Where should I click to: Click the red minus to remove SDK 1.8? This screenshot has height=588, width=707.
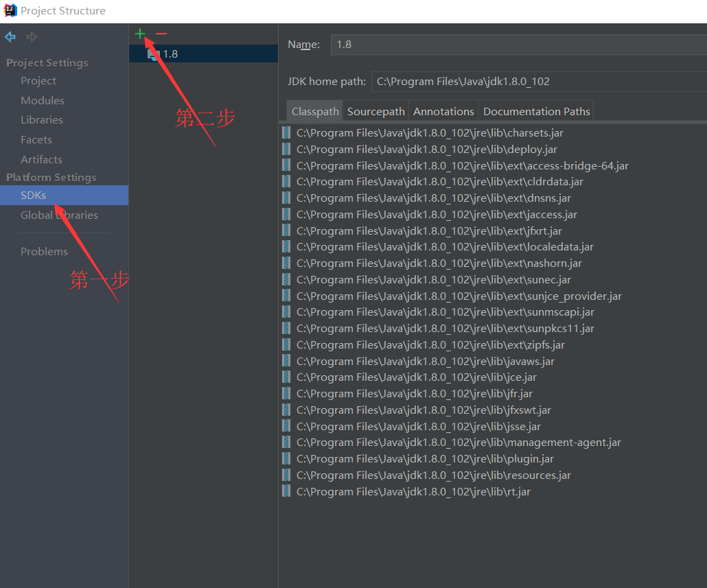point(161,34)
